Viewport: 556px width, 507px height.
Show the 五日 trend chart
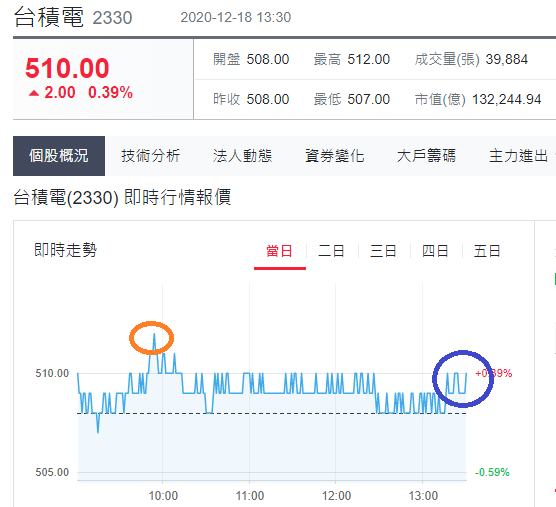[x=487, y=251]
